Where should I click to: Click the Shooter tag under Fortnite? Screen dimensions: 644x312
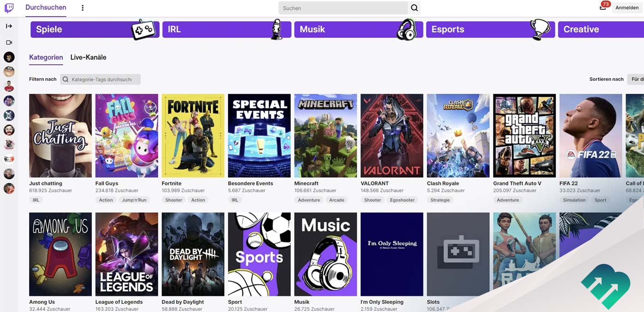point(174,200)
